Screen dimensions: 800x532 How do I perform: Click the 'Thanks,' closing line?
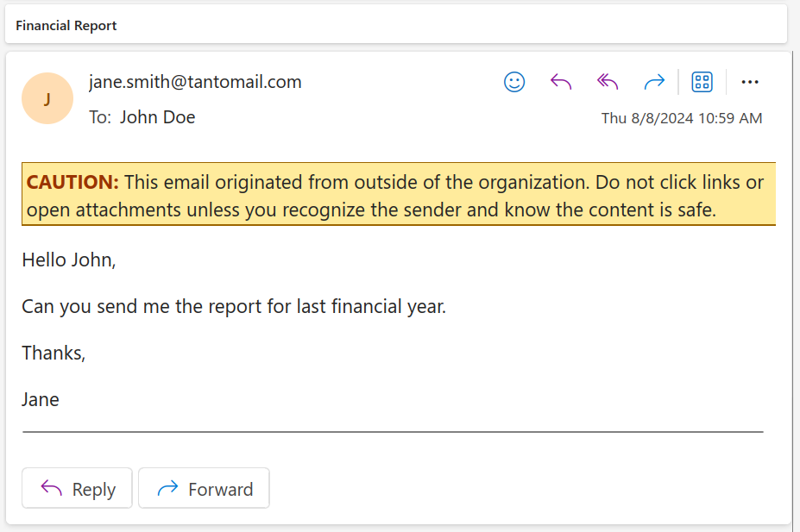[54, 353]
